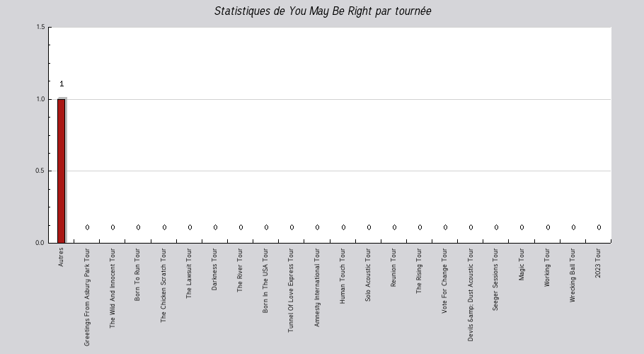Image resolution: width=644 pixels, height=354 pixels.
Task: Select Tunnel Of Love Express Tour label
Action: [x=290, y=290]
